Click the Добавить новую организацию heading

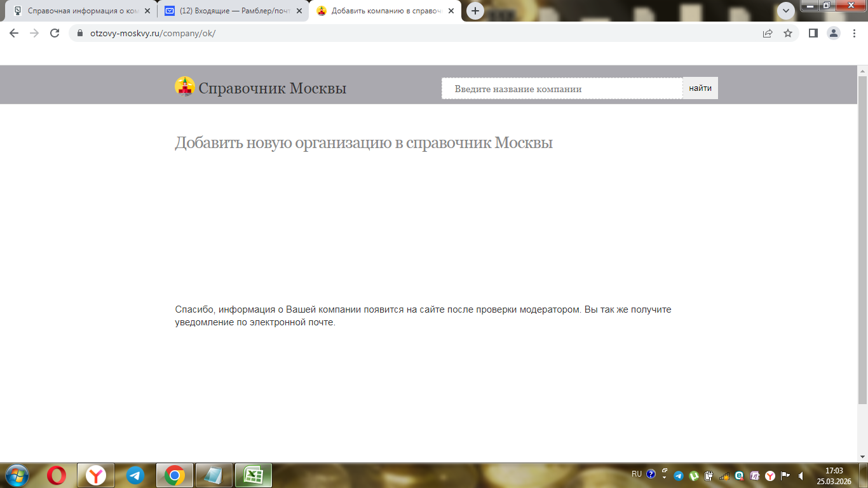(364, 143)
